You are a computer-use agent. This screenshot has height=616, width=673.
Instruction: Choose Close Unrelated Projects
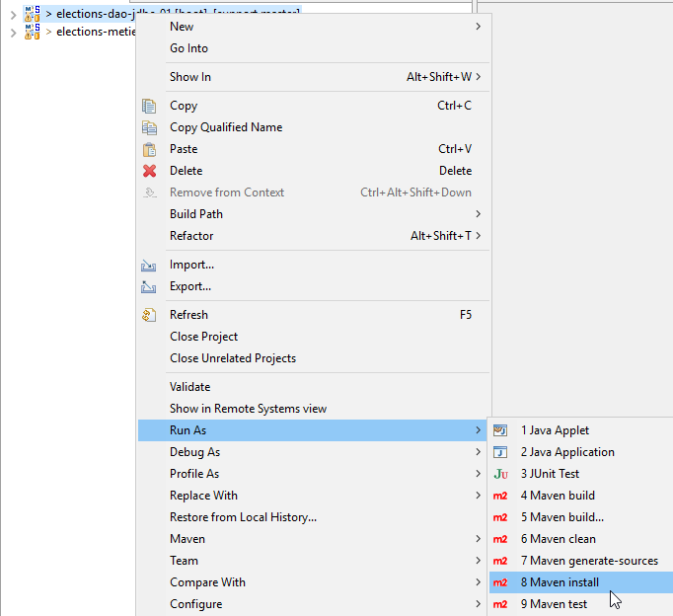coord(233,358)
